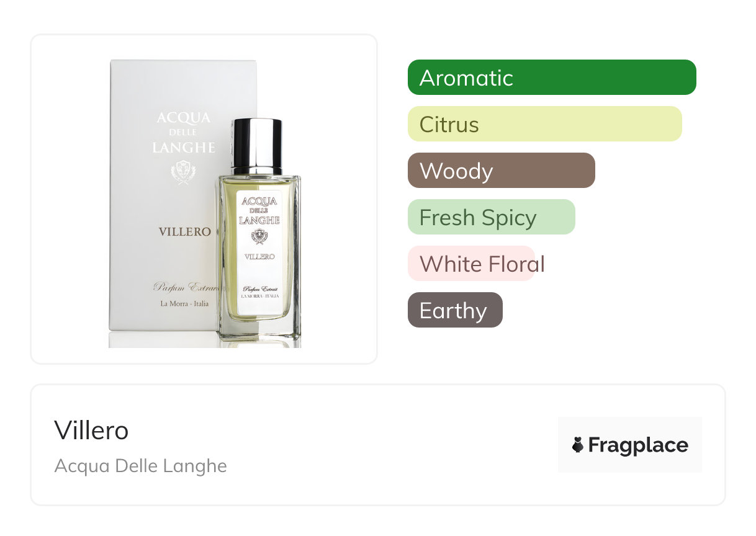The width and height of the screenshot is (756, 536).
Task: Click the Fragplace wordmark text
Action: [638, 445]
